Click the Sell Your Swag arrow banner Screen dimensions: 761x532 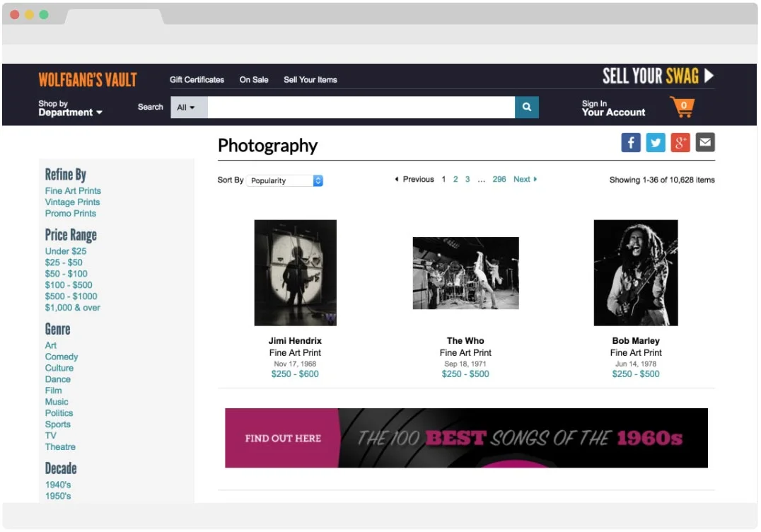pyautogui.click(x=658, y=76)
